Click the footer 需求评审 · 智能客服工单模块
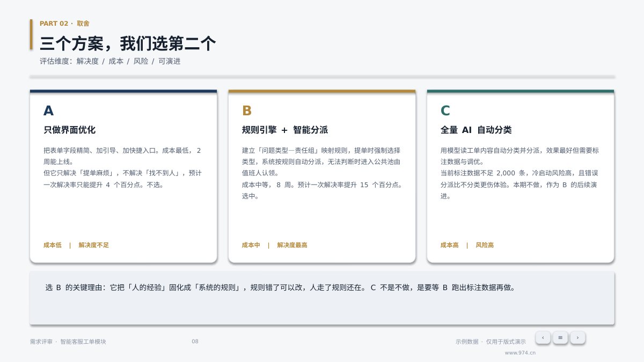 click(68, 342)
